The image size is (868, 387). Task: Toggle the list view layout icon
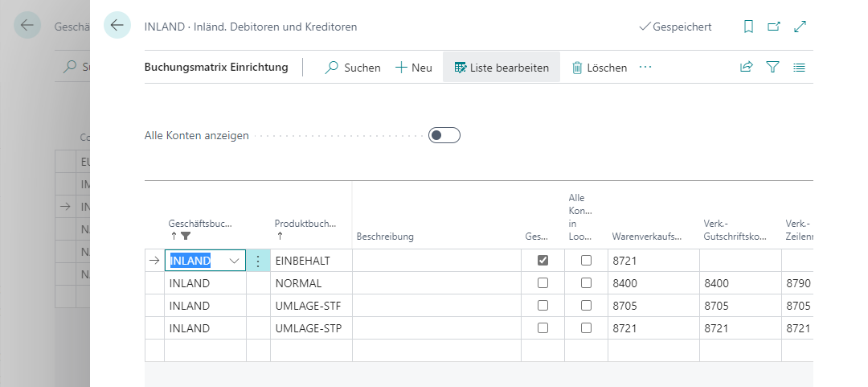(x=799, y=68)
